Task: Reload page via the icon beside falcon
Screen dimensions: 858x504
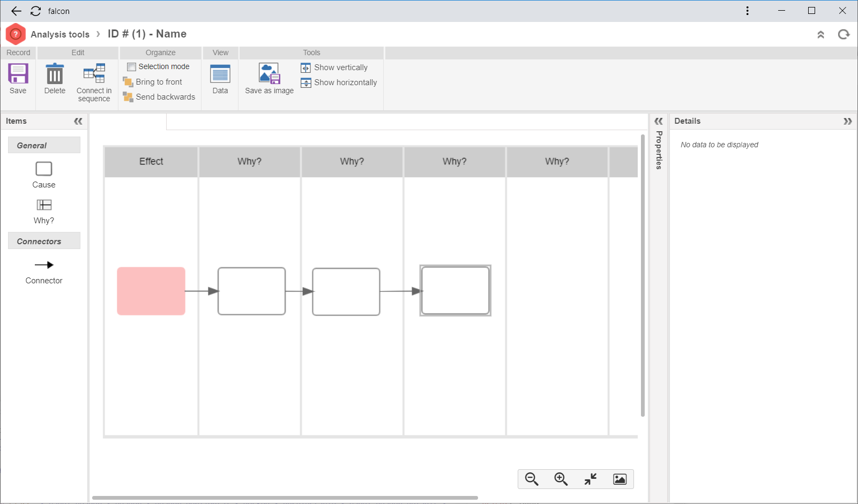Action: (x=36, y=11)
